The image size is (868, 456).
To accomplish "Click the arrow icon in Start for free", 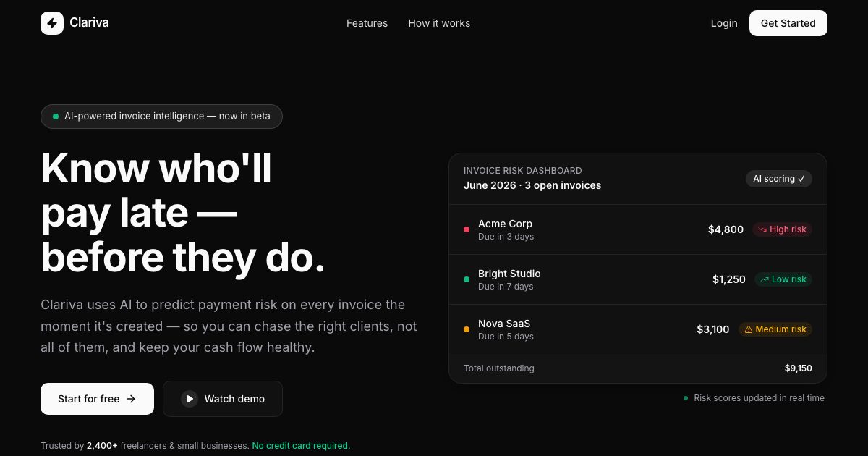I will click(131, 399).
